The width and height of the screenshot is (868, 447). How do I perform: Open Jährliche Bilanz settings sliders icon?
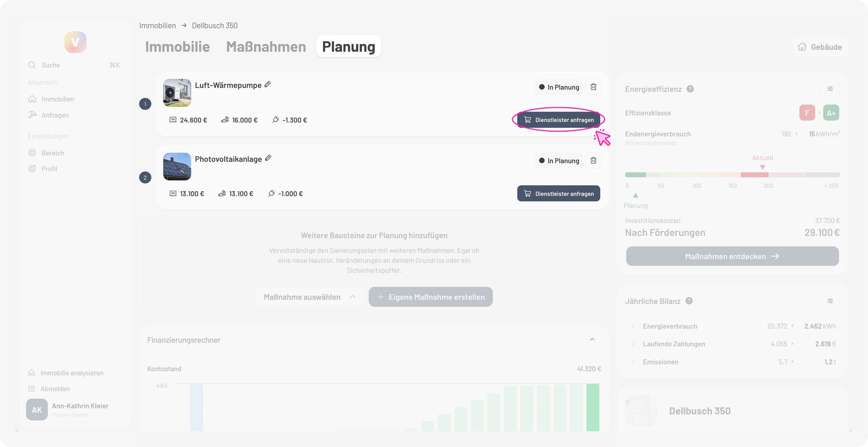coord(830,301)
